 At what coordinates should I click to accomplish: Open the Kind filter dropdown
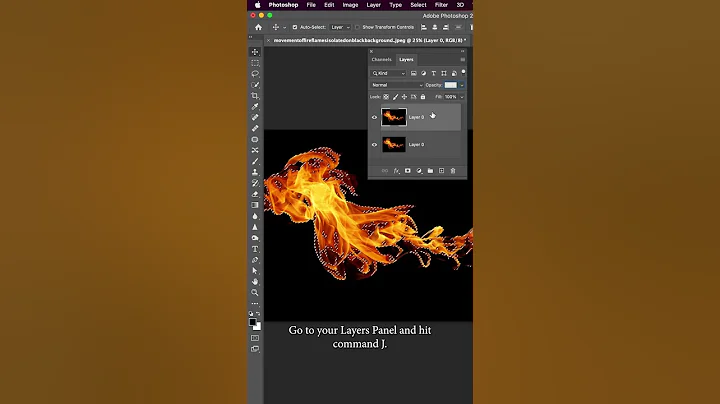point(388,73)
